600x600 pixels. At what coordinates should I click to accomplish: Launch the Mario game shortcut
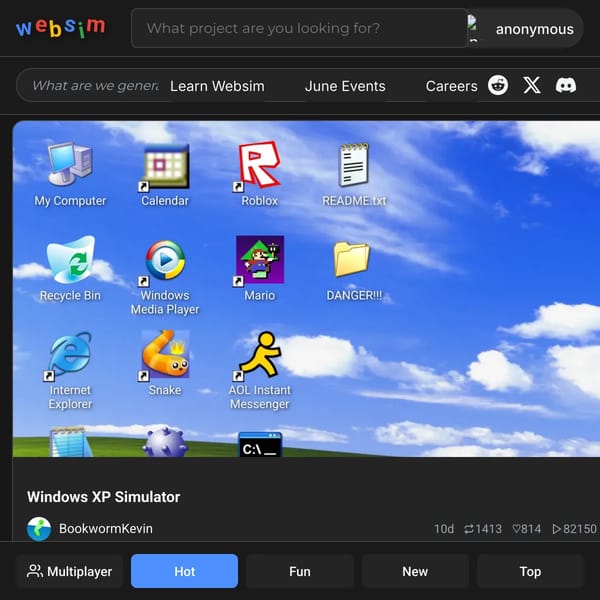pyautogui.click(x=259, y=260)
